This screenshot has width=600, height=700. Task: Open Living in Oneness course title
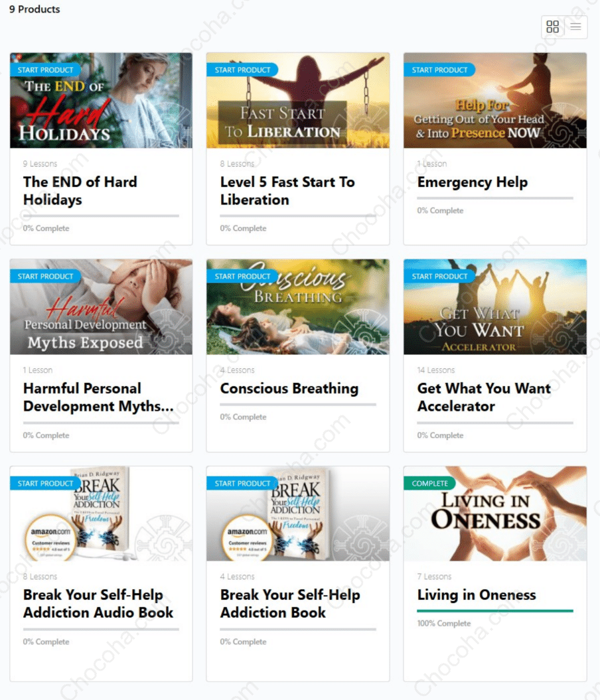(477, 595)
